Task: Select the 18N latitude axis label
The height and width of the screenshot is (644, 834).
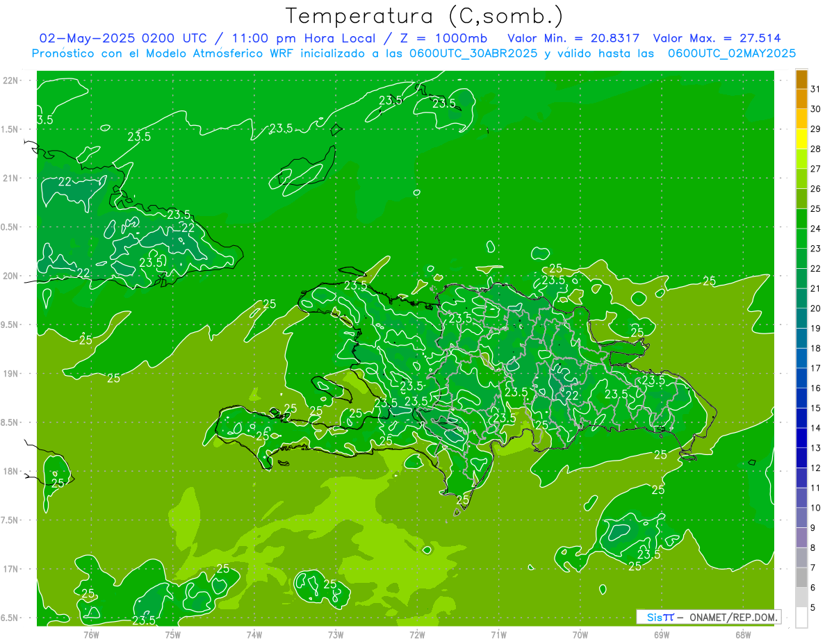Action: point(11,471)
